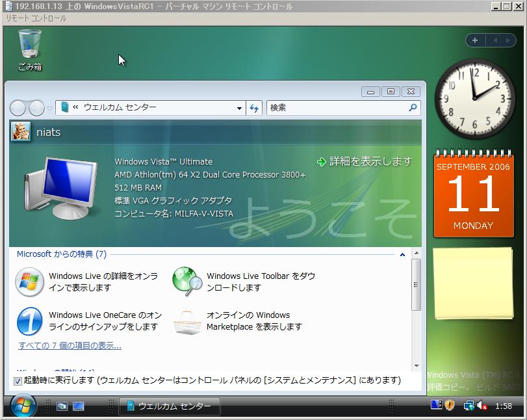This screenshot has width=527, height=420.
Task: Click the muted volume speaker tray icon
Action: (x=482, y=406)
